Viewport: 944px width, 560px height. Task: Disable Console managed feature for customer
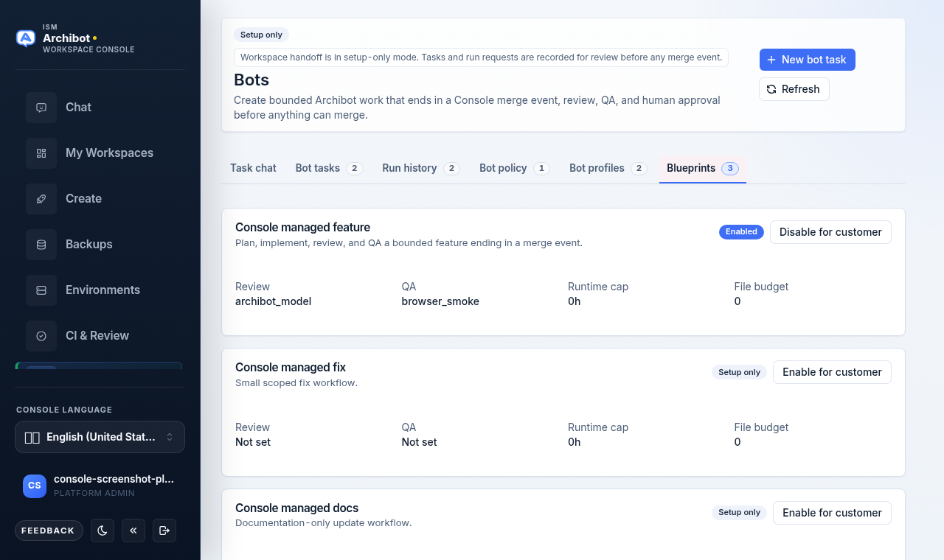(x=830, y=232)
